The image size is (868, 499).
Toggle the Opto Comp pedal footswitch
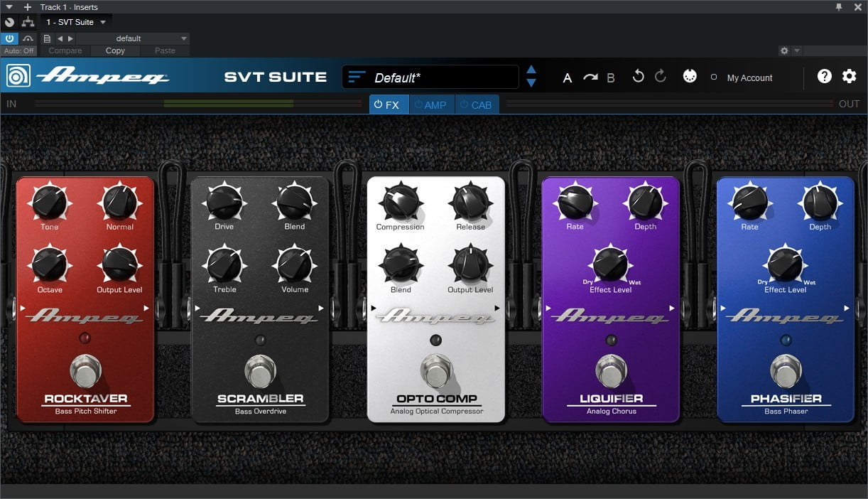point(436,372)
